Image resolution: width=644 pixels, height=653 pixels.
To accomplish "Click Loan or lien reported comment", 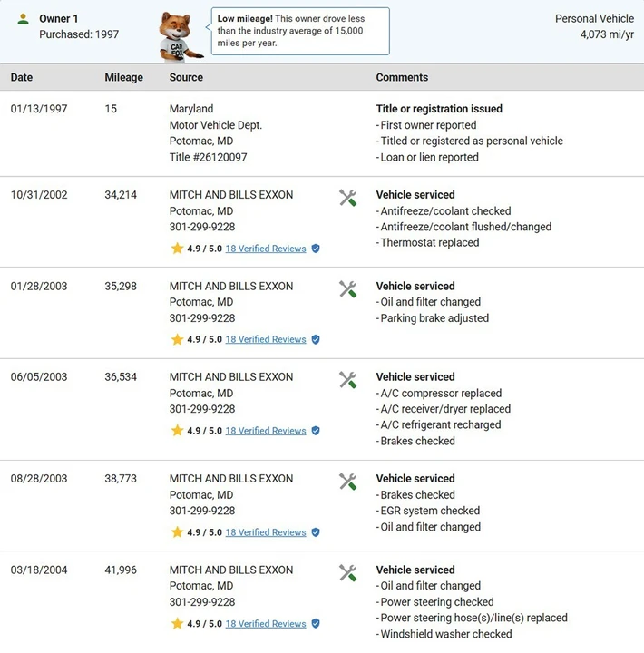I will (429, 157).
